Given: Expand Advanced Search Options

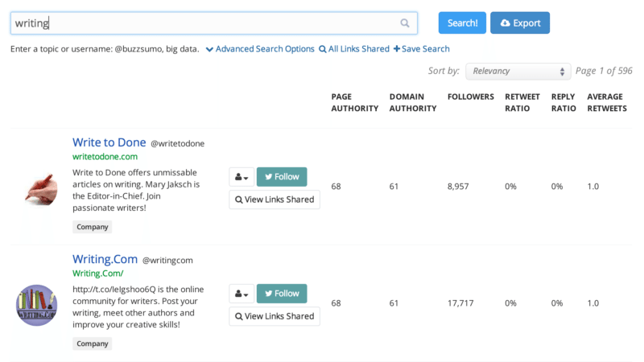Looking at the screenshot, I should [260, 49].
